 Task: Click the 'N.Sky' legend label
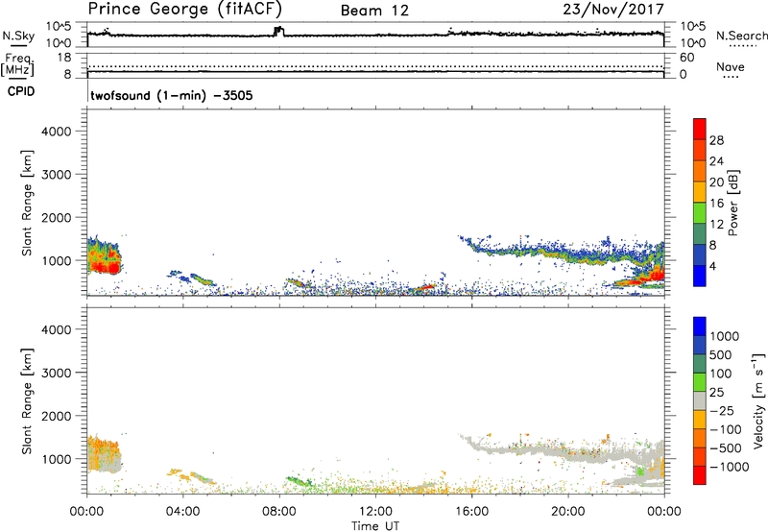[18, 36]
